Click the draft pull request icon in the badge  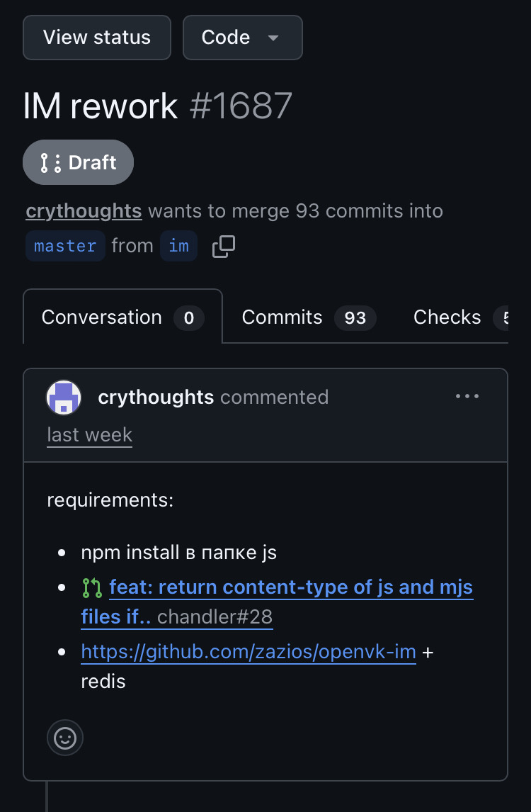(x=51, y=162)
